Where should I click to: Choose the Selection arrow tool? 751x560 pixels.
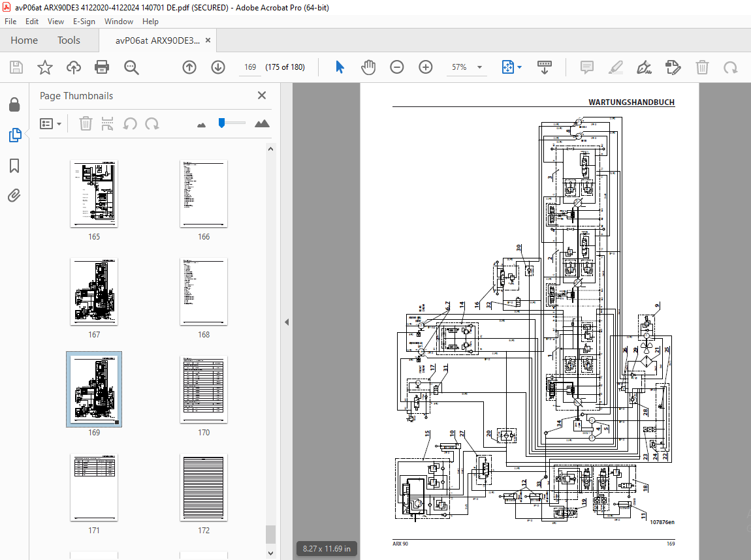click(x=340, y=67)
